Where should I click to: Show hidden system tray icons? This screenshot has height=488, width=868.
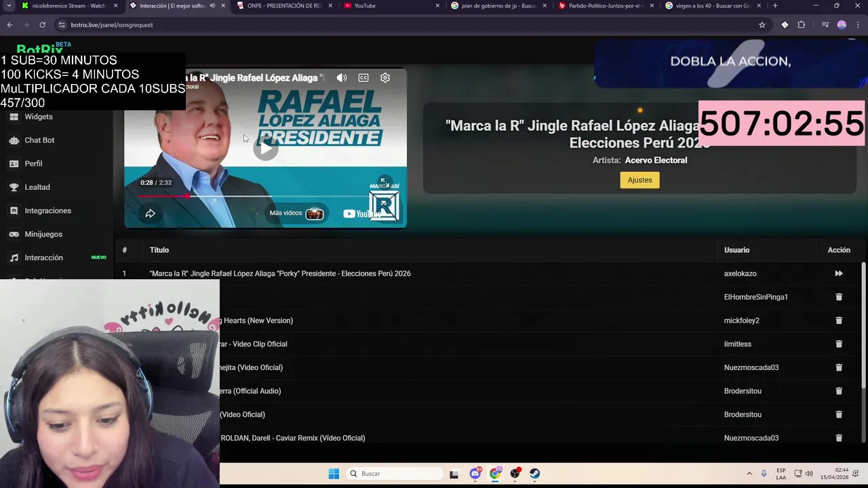(749, 474)
